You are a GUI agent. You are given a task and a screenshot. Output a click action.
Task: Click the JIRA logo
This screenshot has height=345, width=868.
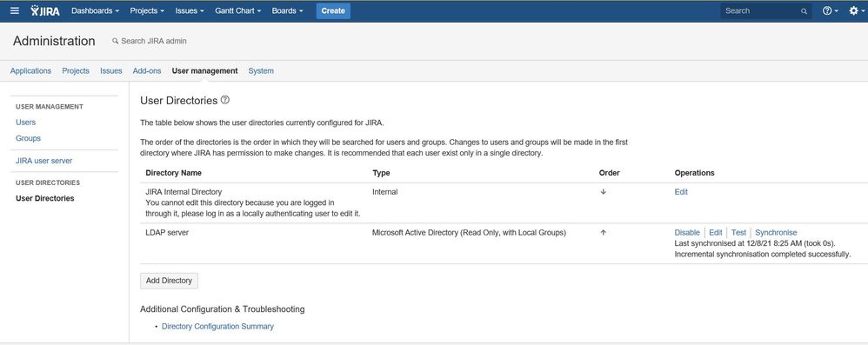(x=45, y=10)
